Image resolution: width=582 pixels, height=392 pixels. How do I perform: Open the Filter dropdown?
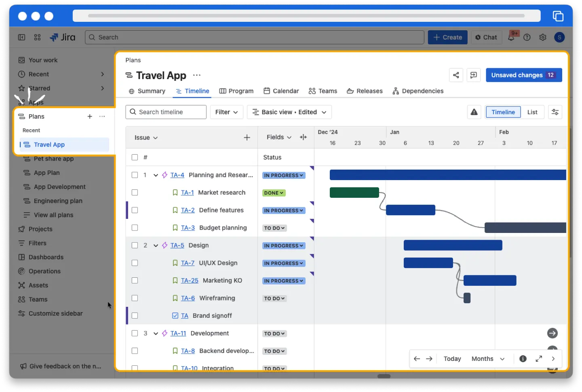tap(226, 112)
